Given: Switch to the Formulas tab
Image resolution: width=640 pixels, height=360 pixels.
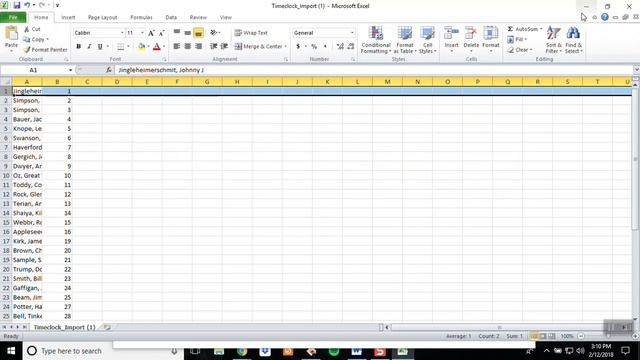Looking at the screenshot, I should (x=141, y=18).
